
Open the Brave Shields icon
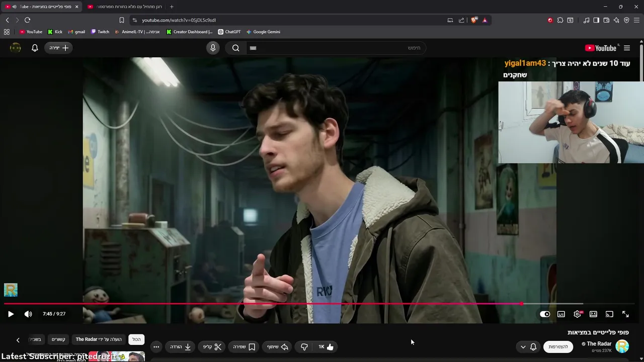point(474,20)
